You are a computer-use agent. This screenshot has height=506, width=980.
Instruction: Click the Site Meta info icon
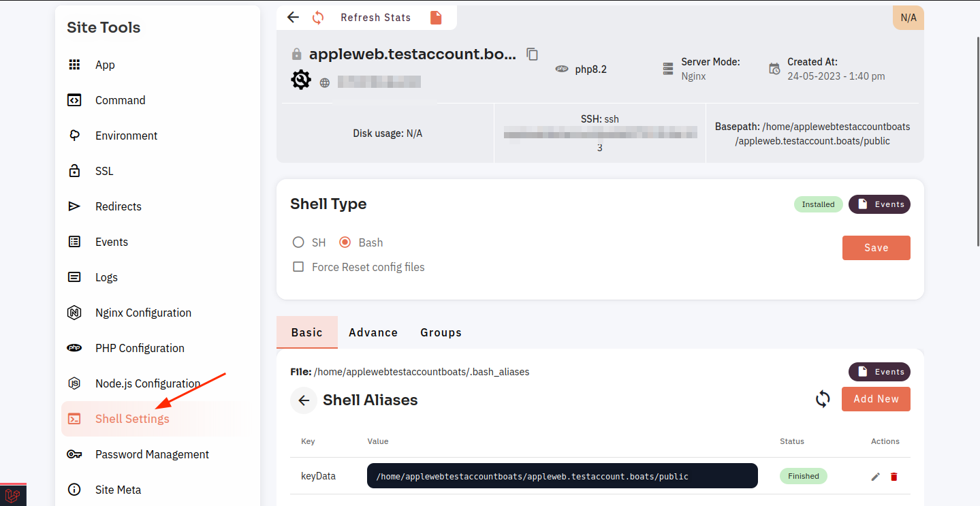coord(74,490)
